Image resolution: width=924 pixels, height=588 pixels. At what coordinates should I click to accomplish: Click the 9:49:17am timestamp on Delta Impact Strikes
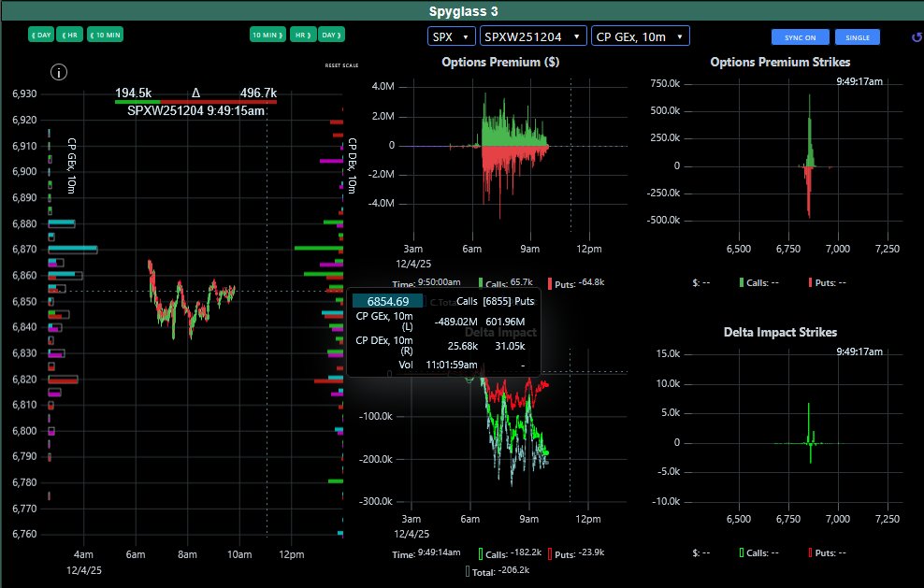pyautogui.click(x=859, y=351)
